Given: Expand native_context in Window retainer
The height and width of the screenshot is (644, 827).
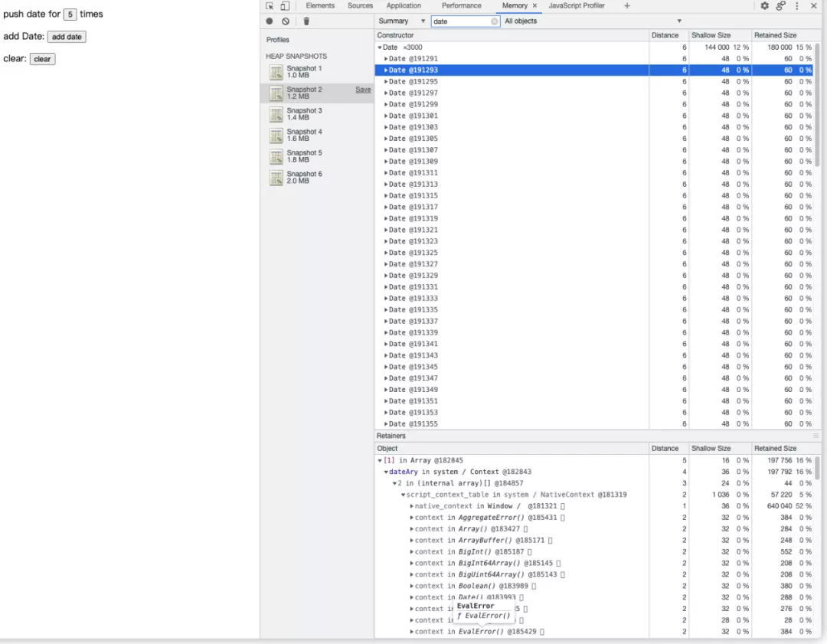Looking at the screenshot, I should coord(411,506).
